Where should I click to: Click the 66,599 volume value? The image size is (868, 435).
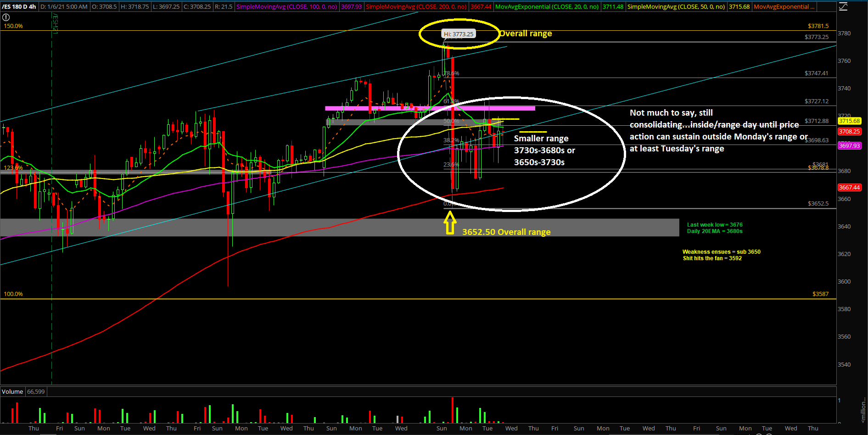pyautogui.click(x=36, y=391)
